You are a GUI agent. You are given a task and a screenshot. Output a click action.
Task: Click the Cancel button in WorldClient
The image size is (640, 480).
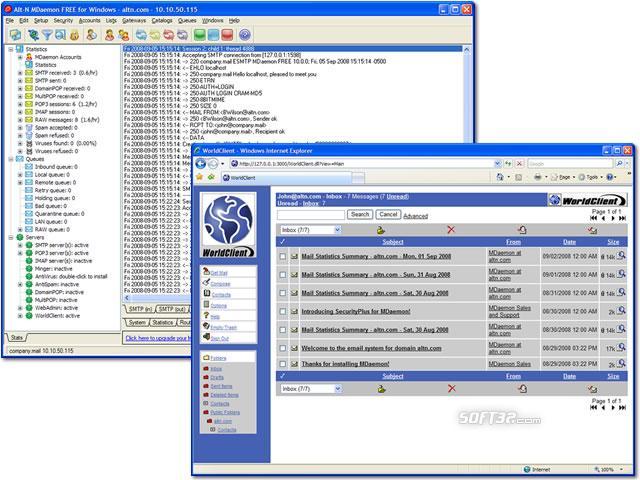pos(388,214)
